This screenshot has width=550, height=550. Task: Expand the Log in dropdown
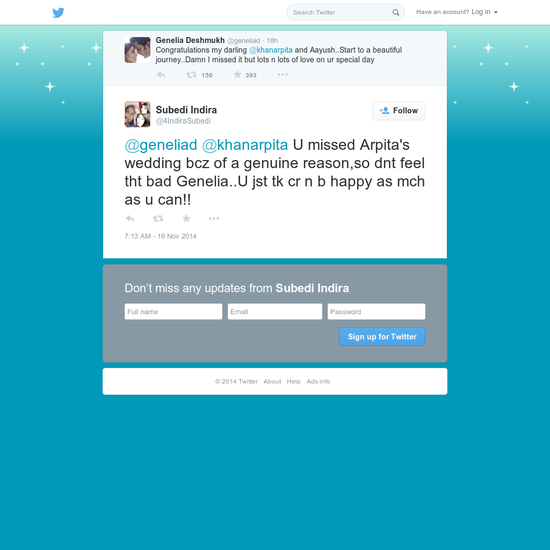click(485, 12)
